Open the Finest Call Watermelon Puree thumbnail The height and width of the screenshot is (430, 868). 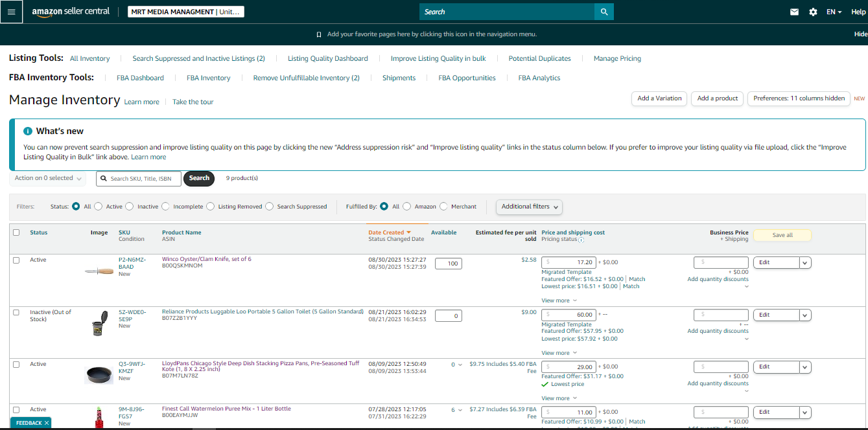[x=99, y=416]
